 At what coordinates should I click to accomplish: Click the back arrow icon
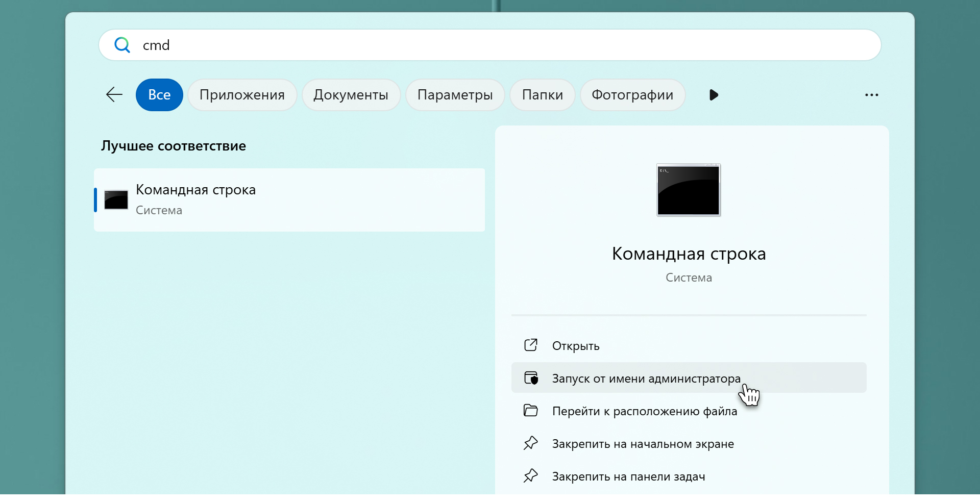click(114, 95)
